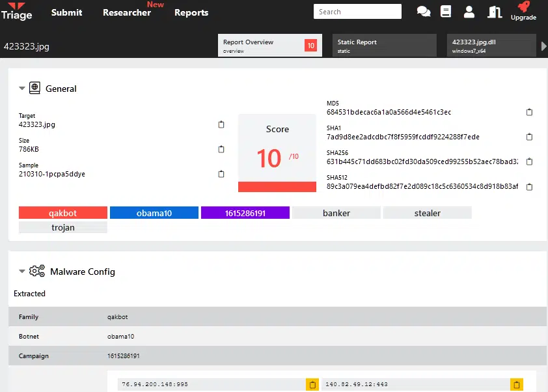This screenshot has height=392, width=548.
Task: Copy the MD5 hash using its clipboard icon
Action: 529,112
